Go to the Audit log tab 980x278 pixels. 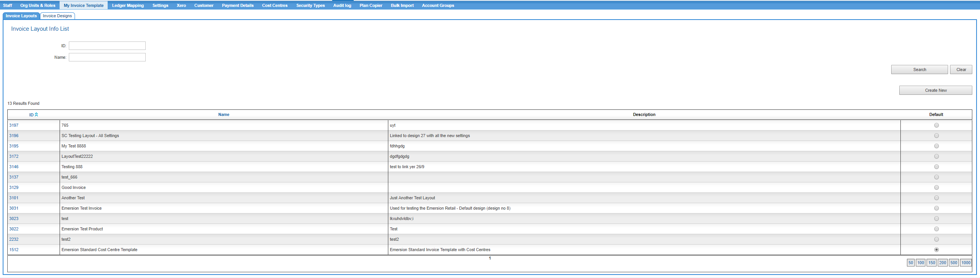pos(342,5)
